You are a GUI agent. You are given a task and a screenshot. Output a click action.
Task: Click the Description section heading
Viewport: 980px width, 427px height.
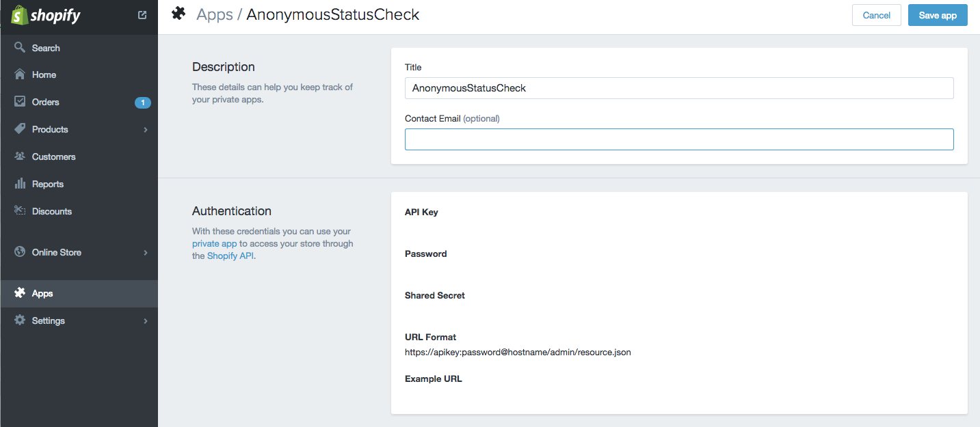coord(223,67)
